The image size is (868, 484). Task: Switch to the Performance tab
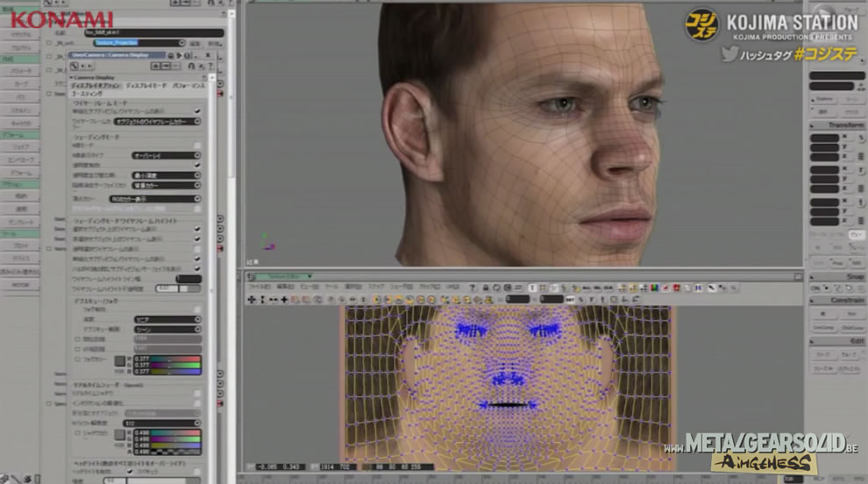(x=189, y=86)
